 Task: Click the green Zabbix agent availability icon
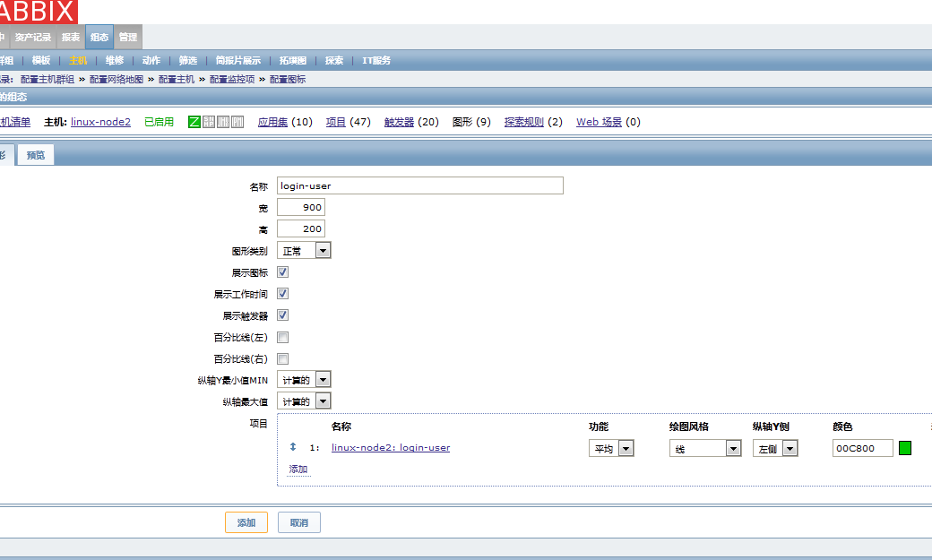tap(194, 122)
